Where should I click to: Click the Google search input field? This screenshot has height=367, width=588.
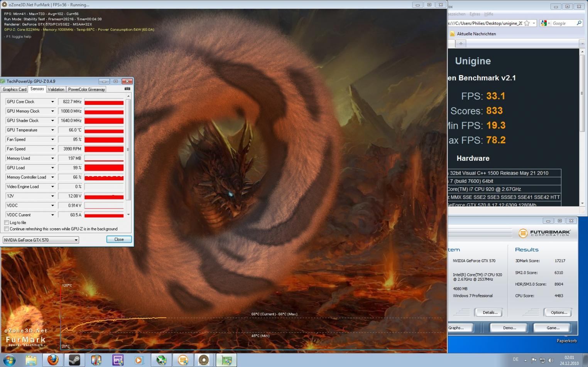click(563, 23)
